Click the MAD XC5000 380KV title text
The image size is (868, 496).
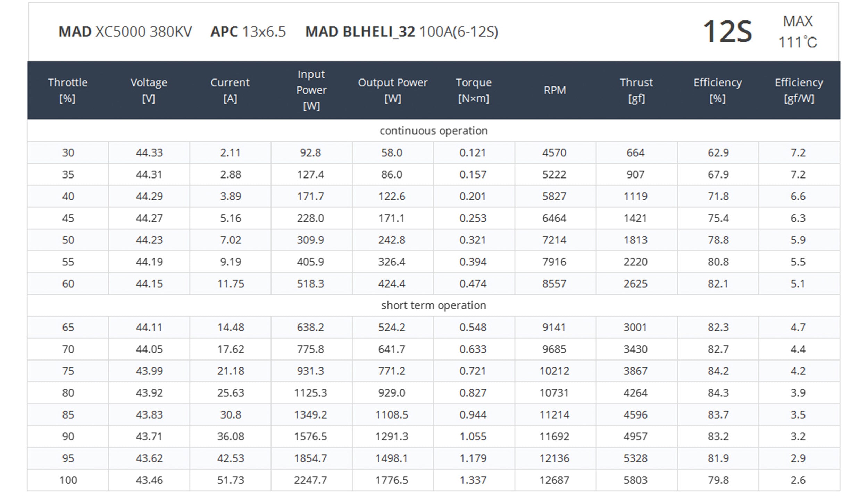click(x=125, y=32)
